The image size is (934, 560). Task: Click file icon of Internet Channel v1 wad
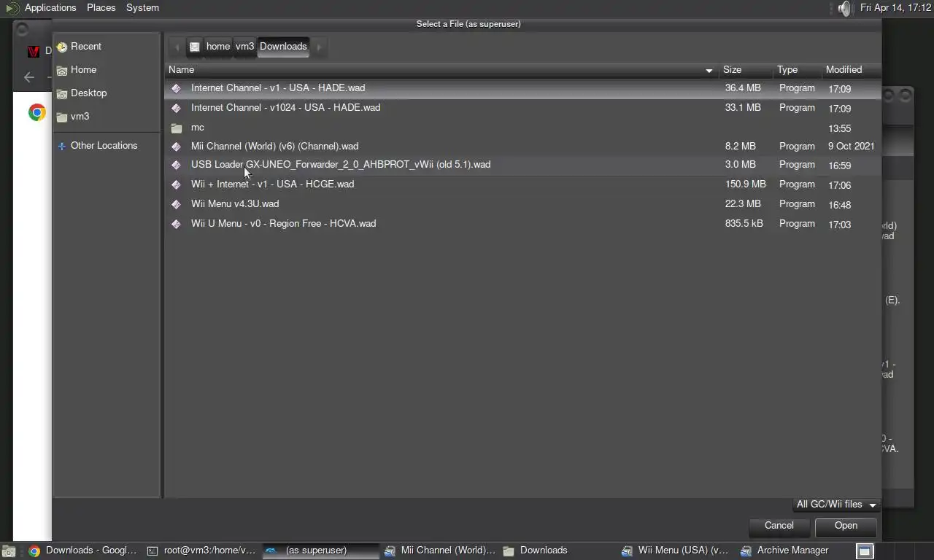[x=176, y=88]
